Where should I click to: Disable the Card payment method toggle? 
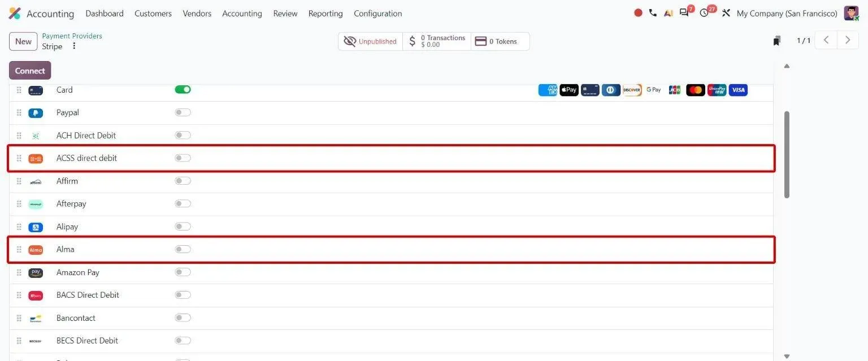(x=183, y=89)
